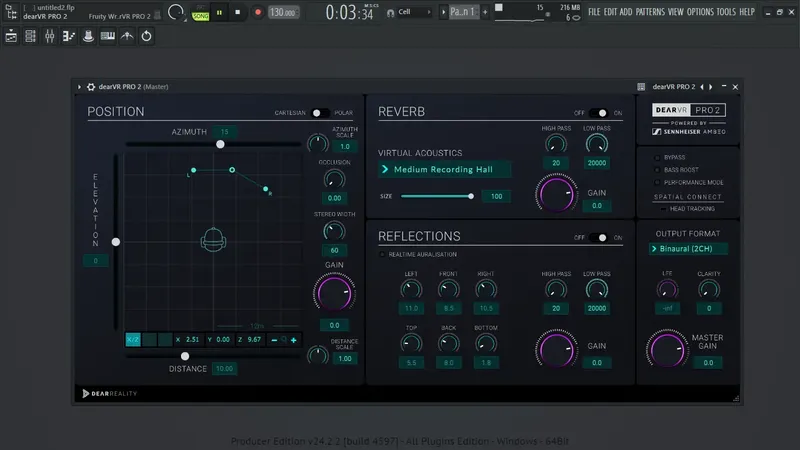Click the red record button
800x450 pixels.
pos(258,12)
